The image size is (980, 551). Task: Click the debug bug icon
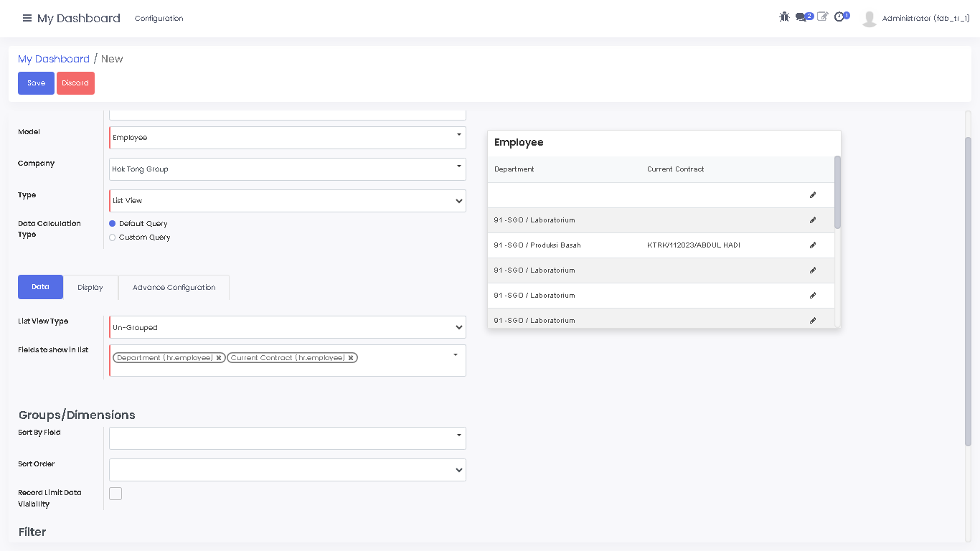click(x=784, y=17)
